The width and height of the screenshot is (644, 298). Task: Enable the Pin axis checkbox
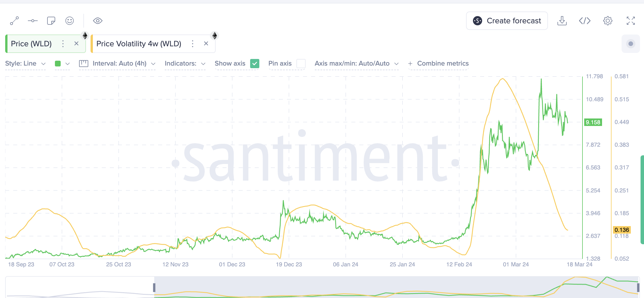[x=301, y=64]
